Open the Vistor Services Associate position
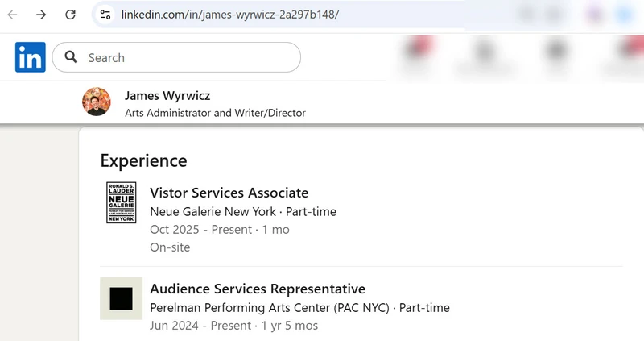Viewport: 644px width, 341px height. [229, 193]
